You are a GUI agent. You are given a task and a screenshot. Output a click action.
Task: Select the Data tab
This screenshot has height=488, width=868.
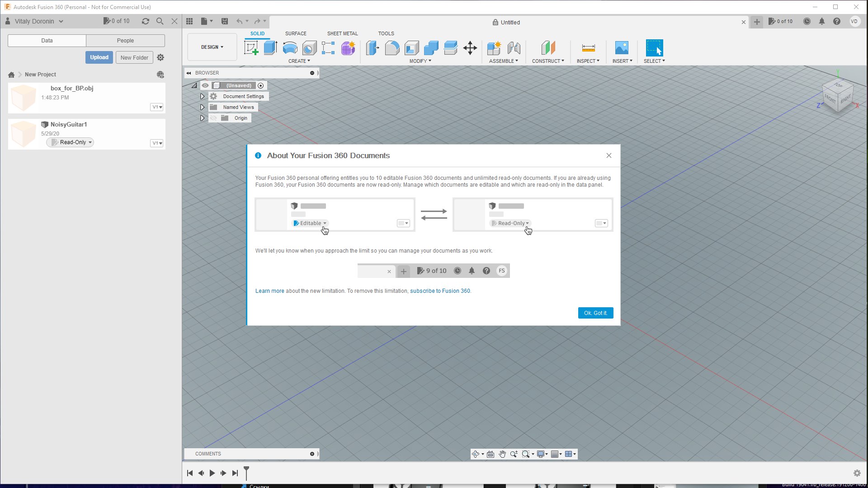[x=47, y=41]
